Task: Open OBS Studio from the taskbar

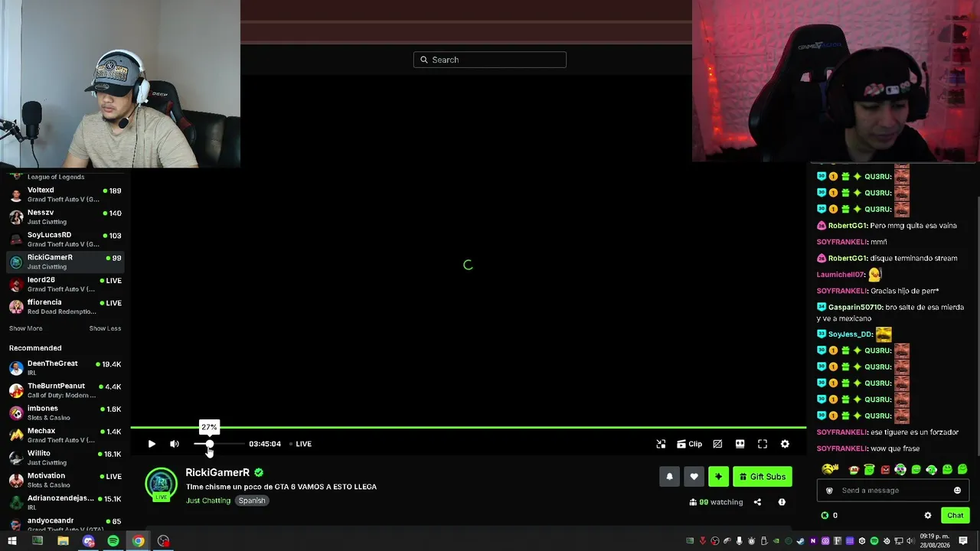Action: click(163, 541)
